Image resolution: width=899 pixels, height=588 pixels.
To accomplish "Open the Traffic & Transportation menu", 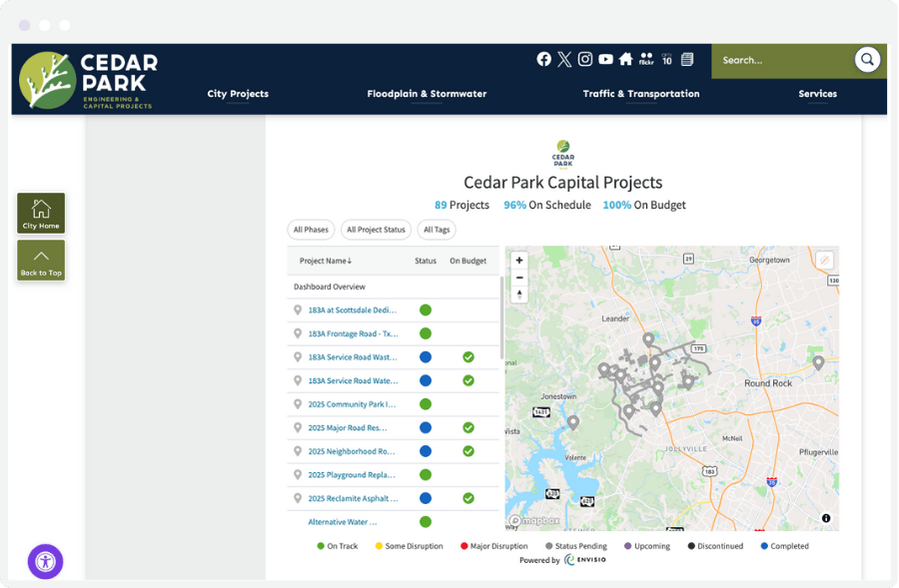I will tap(641, 94).
